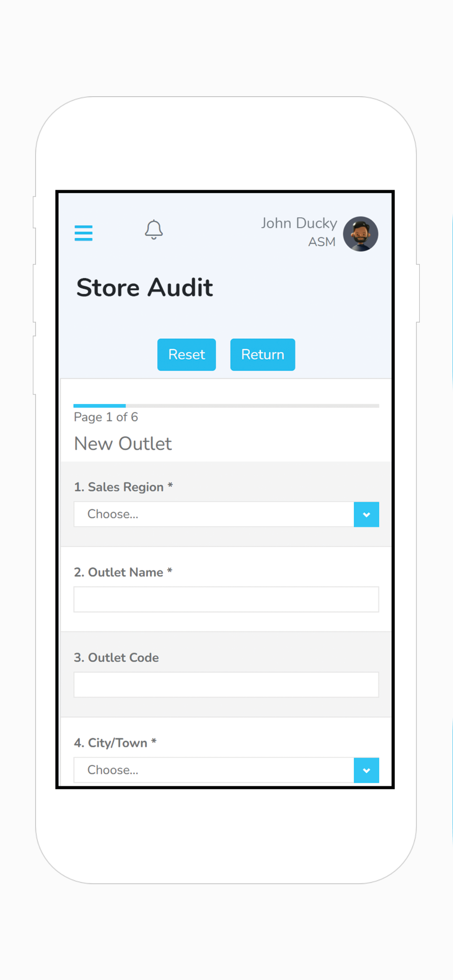Click the page progress bar
This screenshot has height=980, width=453.
226,405
